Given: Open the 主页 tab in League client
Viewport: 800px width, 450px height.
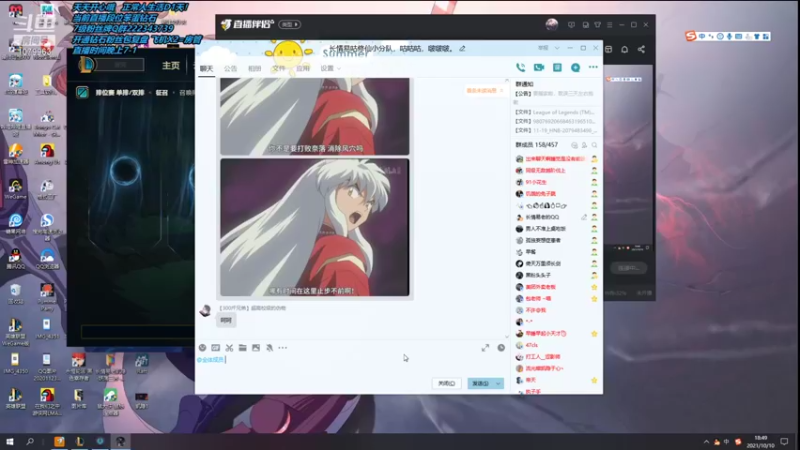Looking at the screenshot, I should click(x=171, y=65).
